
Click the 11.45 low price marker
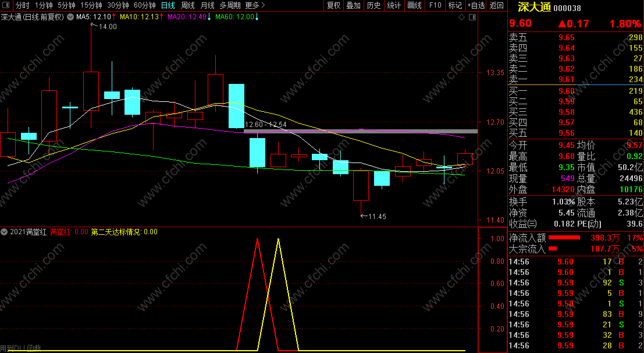[x=377, y=217]
